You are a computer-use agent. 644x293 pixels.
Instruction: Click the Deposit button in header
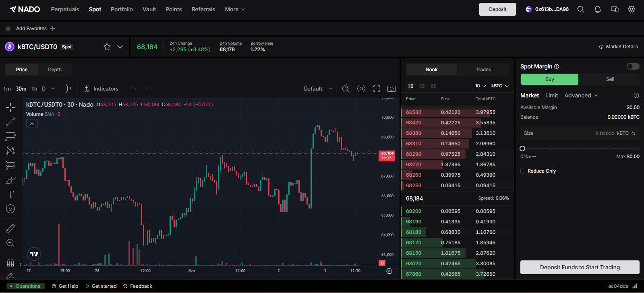click(x=497, y=9)
